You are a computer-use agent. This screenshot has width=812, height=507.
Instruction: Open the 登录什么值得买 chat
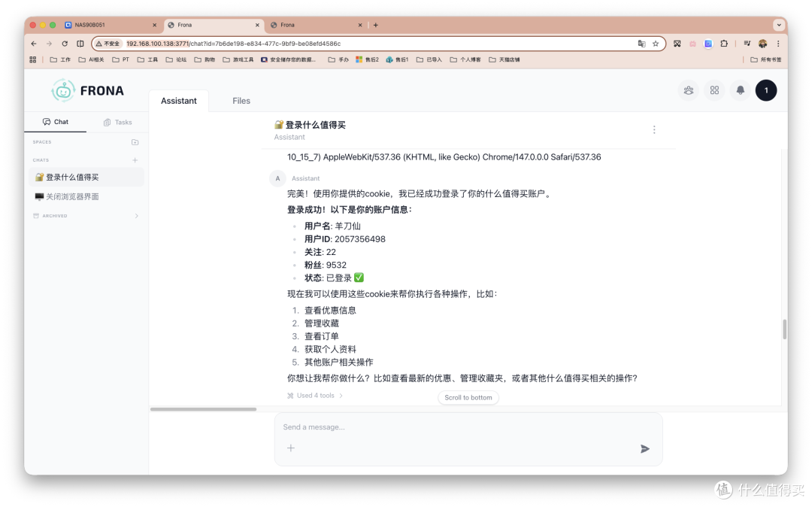[86, 177]
